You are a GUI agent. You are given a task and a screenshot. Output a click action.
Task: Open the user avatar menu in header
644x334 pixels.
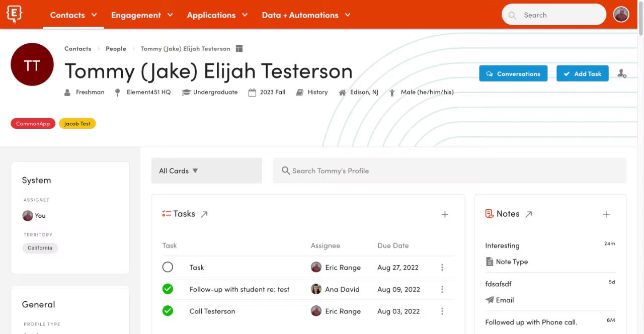point(621,15)
